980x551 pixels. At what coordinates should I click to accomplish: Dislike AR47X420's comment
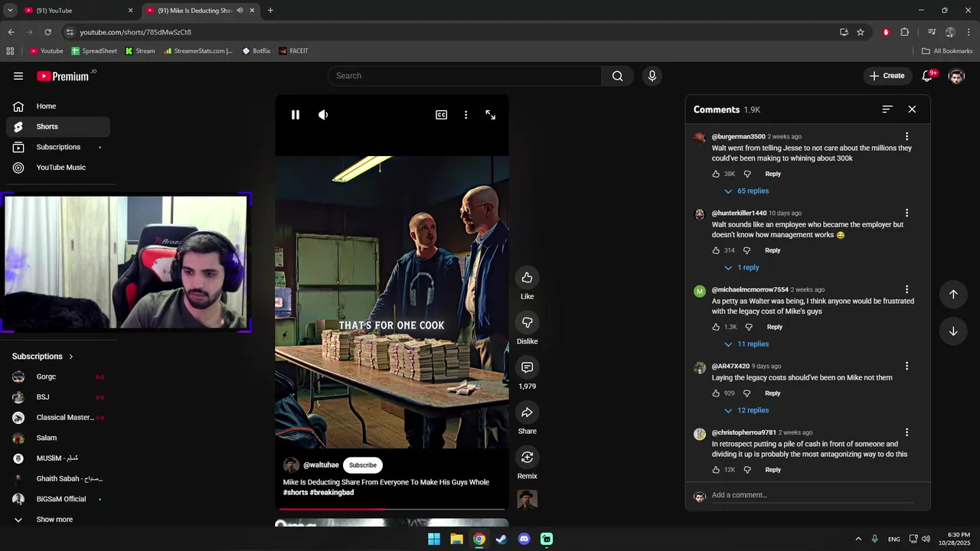(x=747, y=393)
